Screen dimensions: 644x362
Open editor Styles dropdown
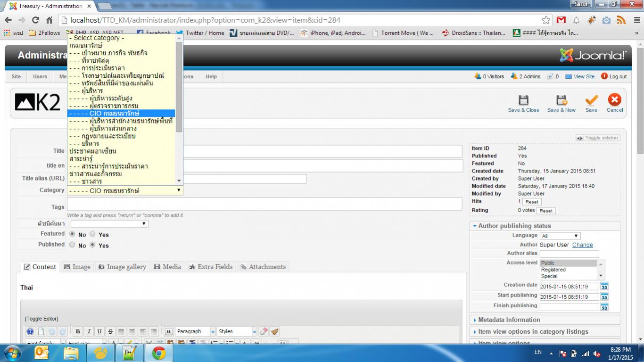pyautogui.click(x=237, y=331)
